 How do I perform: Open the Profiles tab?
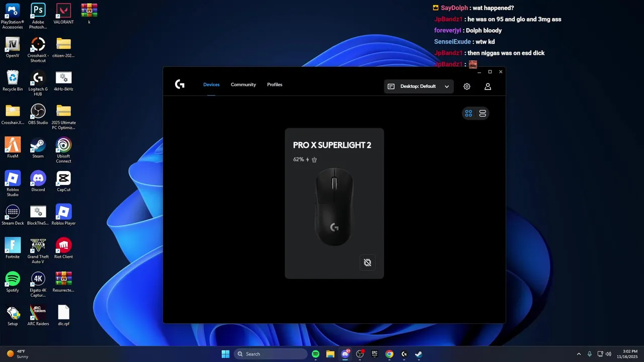(x=275, y=84)
